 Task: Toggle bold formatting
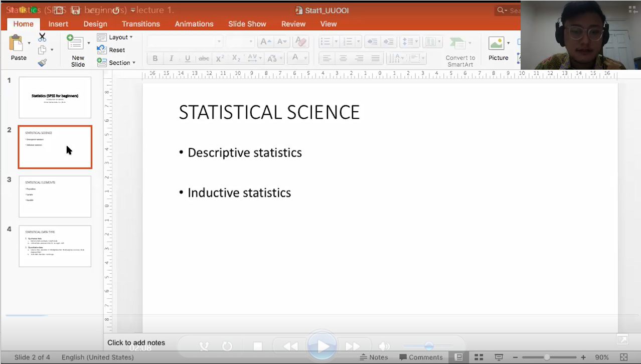click(x=155, y=58)
